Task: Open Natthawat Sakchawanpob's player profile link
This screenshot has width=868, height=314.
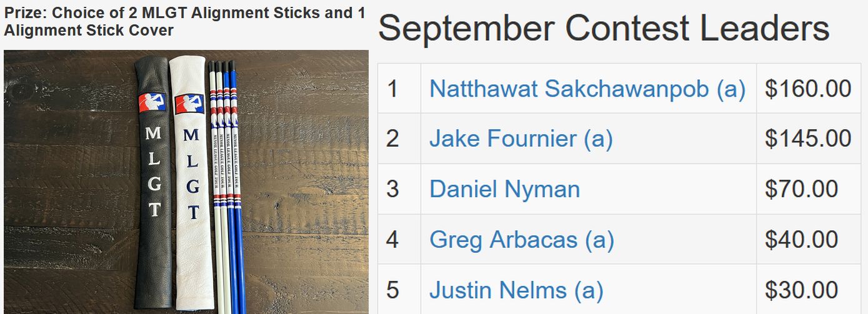Action: click(587, 89)
